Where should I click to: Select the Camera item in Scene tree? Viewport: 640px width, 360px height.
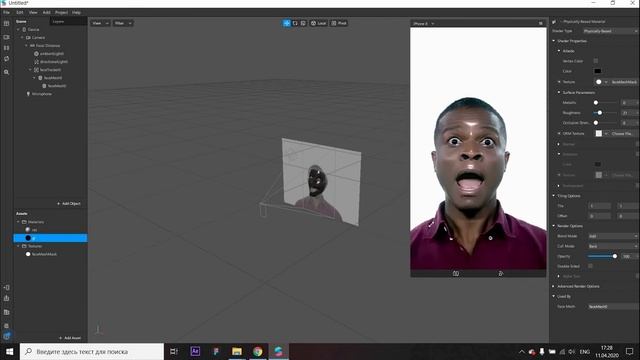click(x=38, y=38)
